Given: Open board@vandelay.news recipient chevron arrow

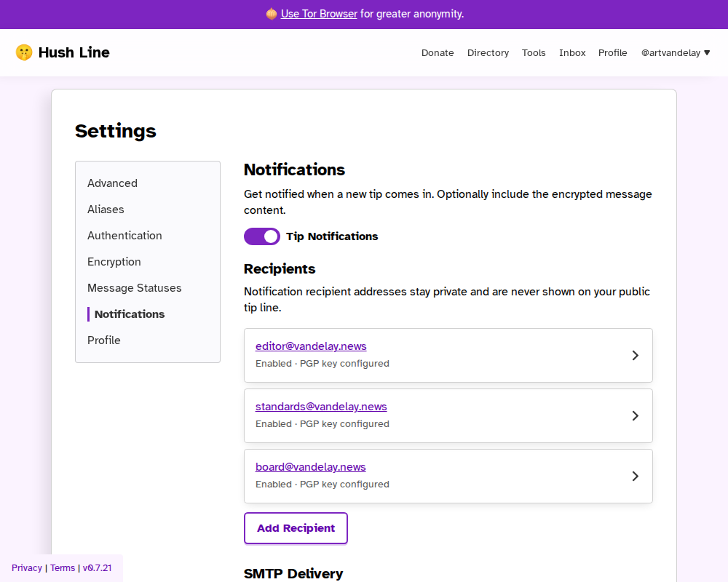Looking at the screenshot, I should [x=635, y=477].
